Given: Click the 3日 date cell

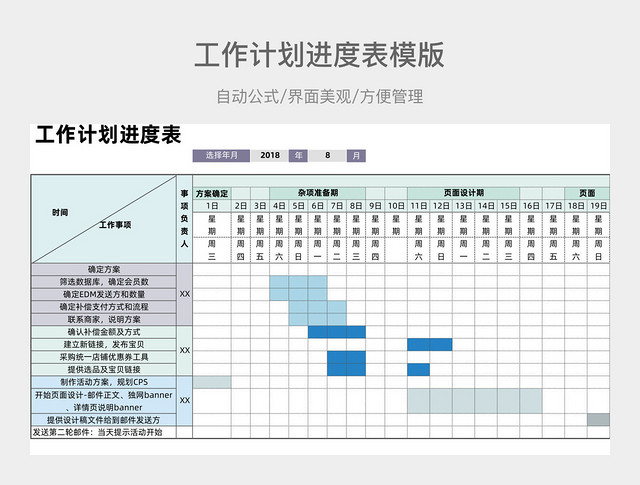Looking at the screenshot, I should tap(260, 206).
